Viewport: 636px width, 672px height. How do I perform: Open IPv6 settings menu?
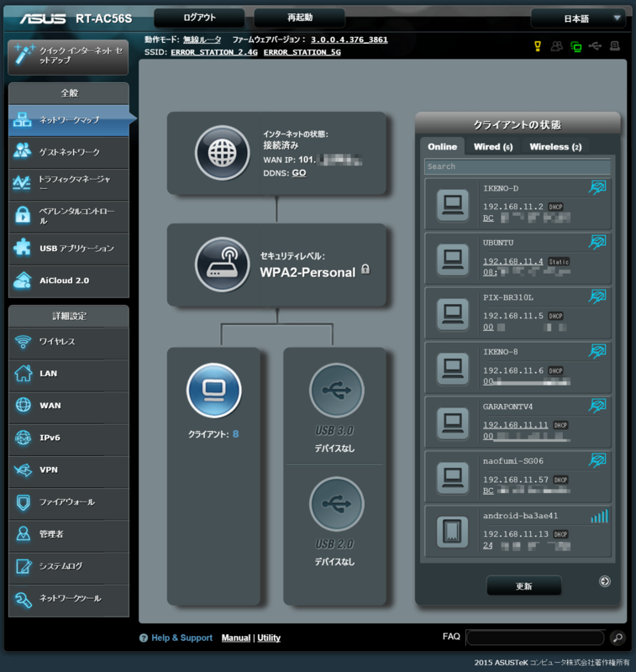click(69, 438)
